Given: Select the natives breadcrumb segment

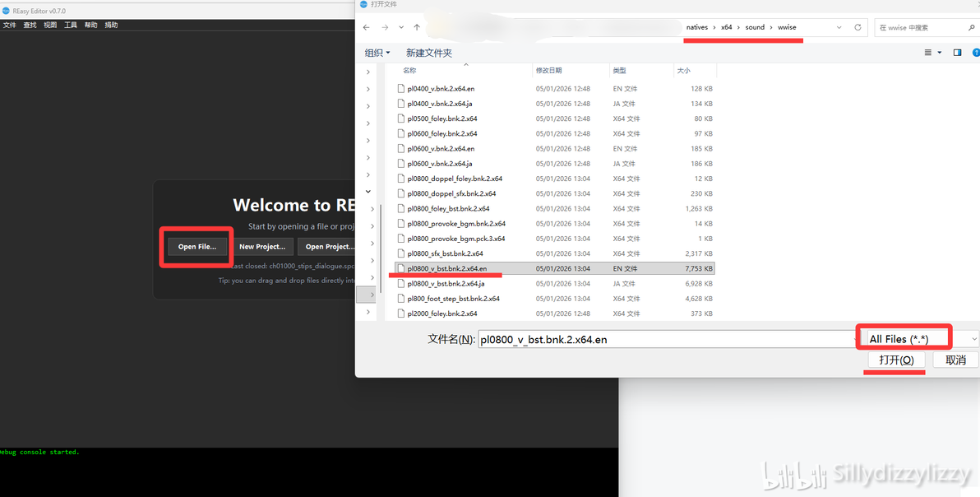Looking at the screenshot, I should point(697,27).
